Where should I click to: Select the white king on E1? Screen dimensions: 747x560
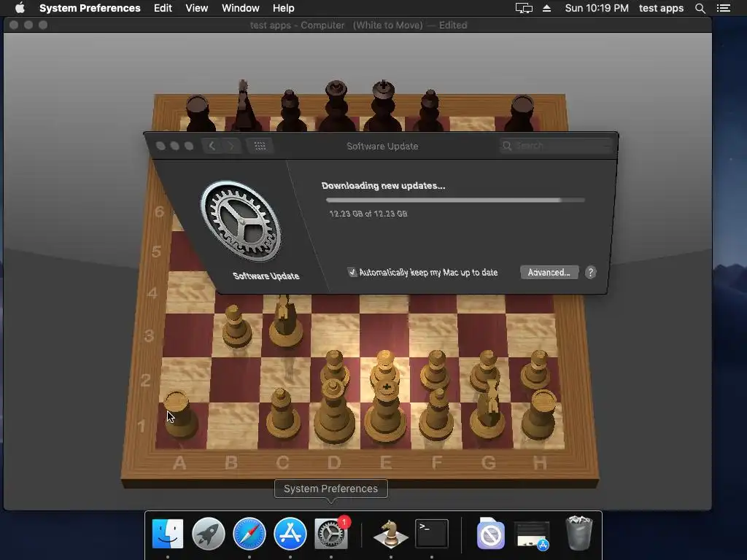pos(385,411)
